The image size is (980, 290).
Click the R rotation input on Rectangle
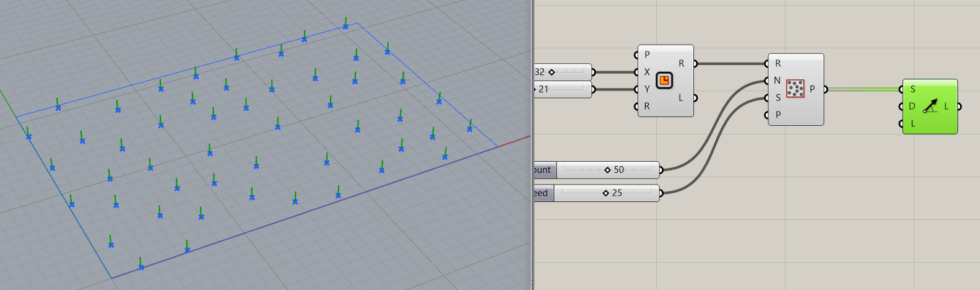coord(646,107)
